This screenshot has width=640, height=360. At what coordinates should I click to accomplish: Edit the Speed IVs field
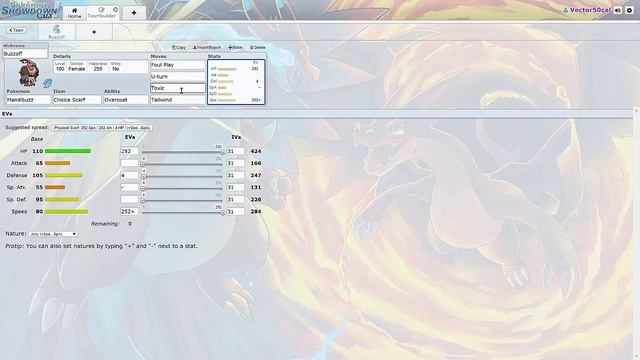click(236, 211)
